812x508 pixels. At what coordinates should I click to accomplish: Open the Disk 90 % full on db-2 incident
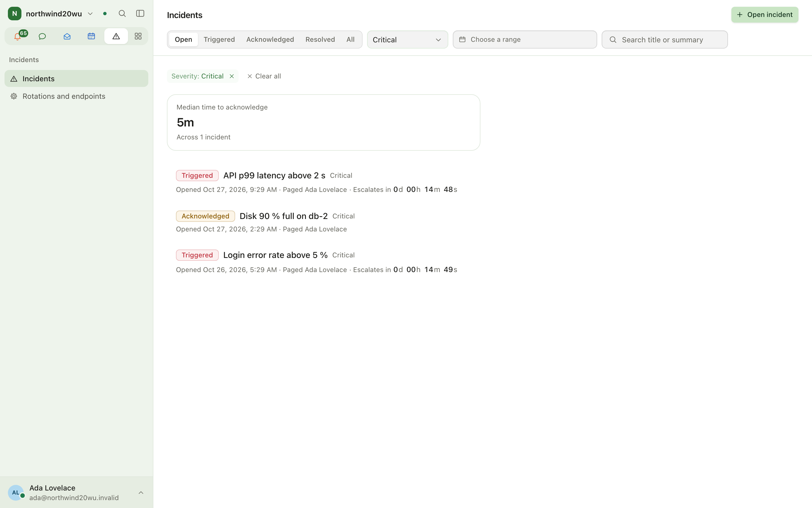point(284,216)
